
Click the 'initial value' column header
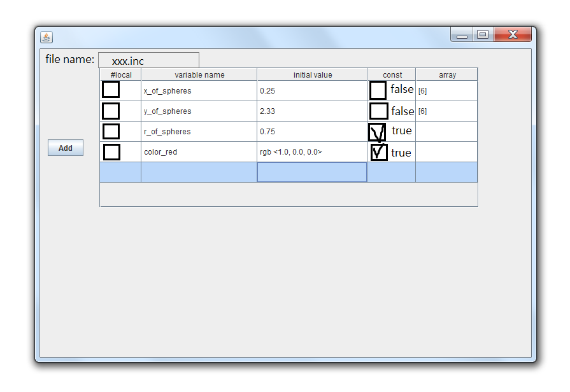pos(312,74)
